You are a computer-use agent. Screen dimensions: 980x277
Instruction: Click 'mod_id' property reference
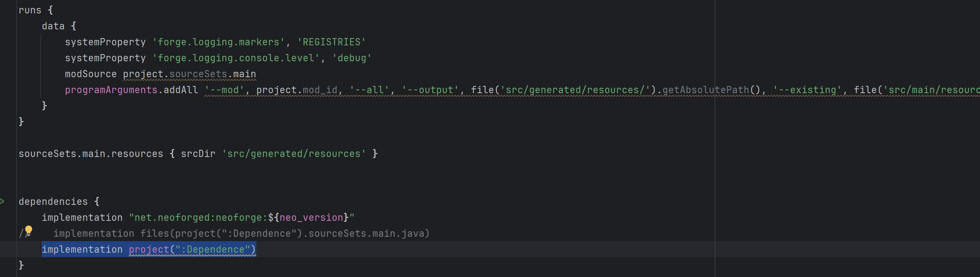coord(320,90)
